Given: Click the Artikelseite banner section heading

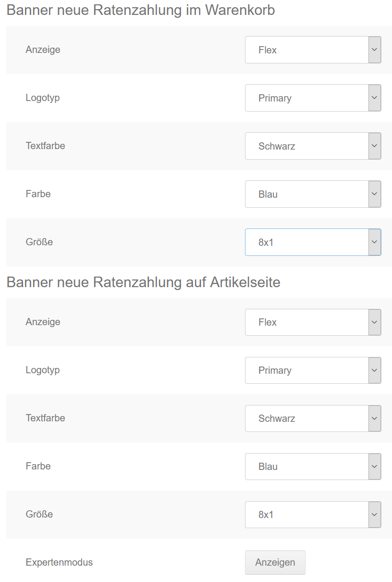Looking at the screenshot, I should point(143,282).
